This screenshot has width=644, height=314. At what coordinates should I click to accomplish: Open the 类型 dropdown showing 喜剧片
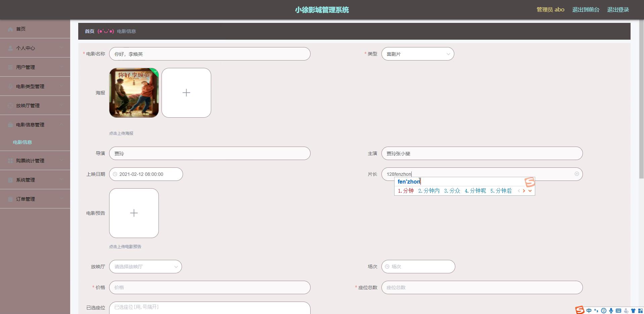point(417,54)
